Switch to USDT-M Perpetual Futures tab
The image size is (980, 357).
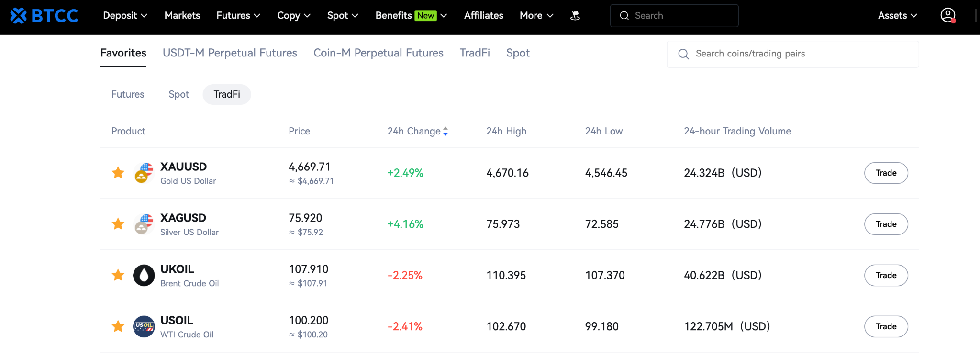point(230,53)
